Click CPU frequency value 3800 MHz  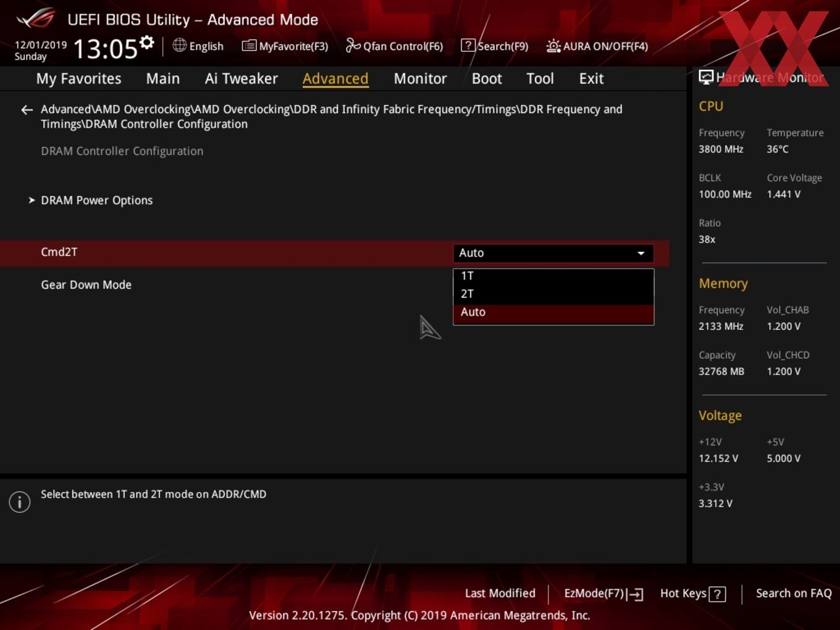tap(721, 149)
